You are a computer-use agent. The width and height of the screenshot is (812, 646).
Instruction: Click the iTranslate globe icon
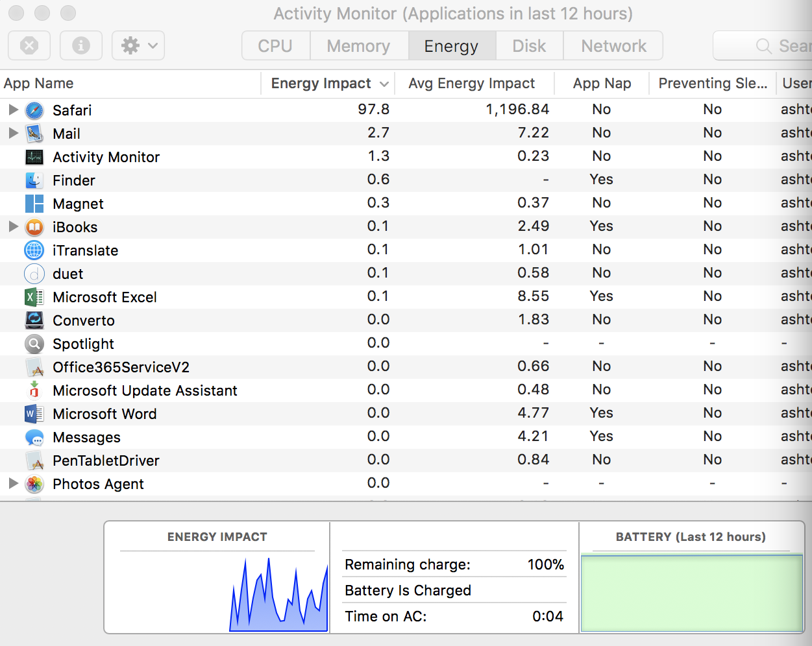click(34, 250)
